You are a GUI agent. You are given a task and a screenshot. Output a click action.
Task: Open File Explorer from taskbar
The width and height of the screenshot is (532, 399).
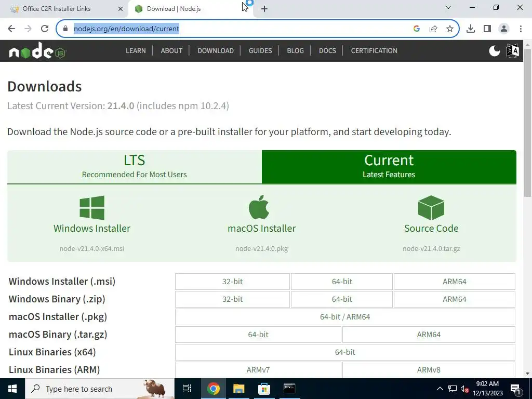pyautogui.click(x=239, y=389)
